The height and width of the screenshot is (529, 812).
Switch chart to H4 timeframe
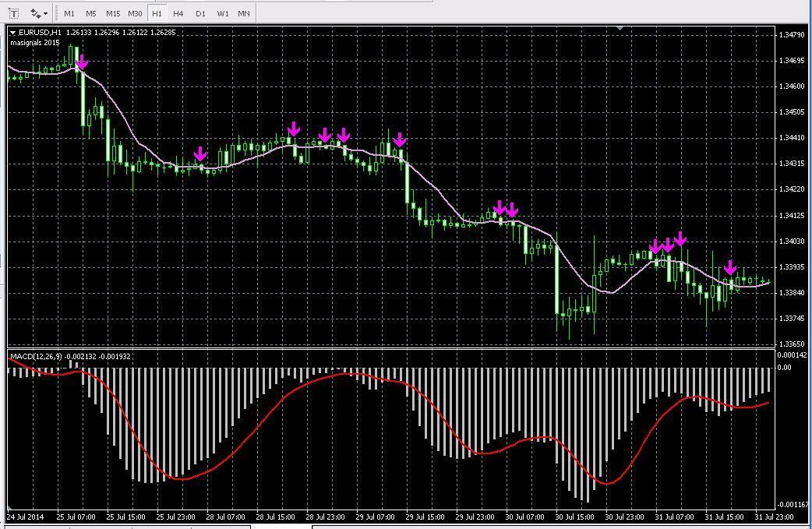178,13
